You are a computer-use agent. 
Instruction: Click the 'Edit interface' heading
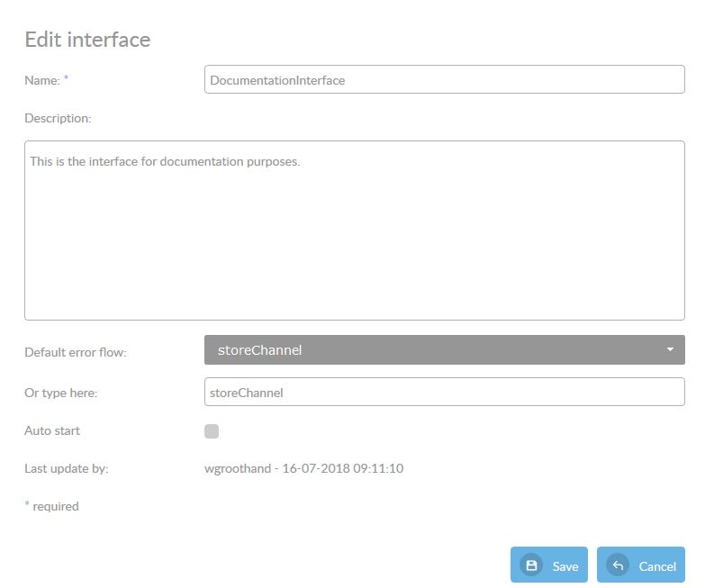[x=87, y=40]
